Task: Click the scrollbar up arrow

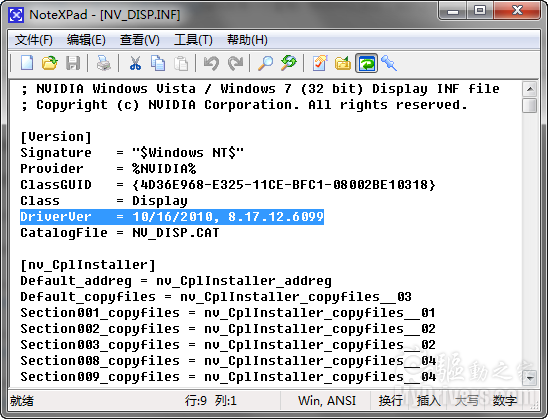Action: (x=530, y=89)
